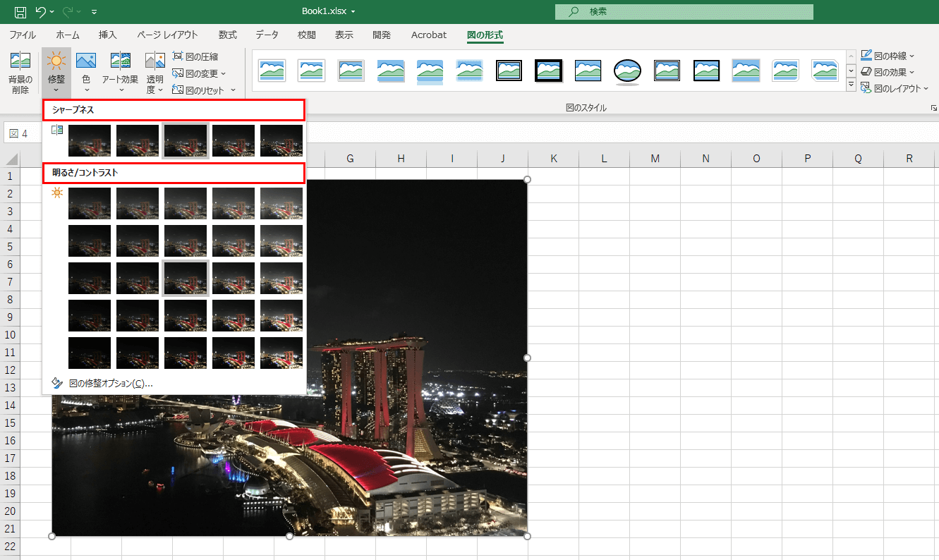The height and width of the screenshot is (560, 939).
Task: Open the アート効果 (Artistic Effects) gallery
Action: [x=120, y=72]
